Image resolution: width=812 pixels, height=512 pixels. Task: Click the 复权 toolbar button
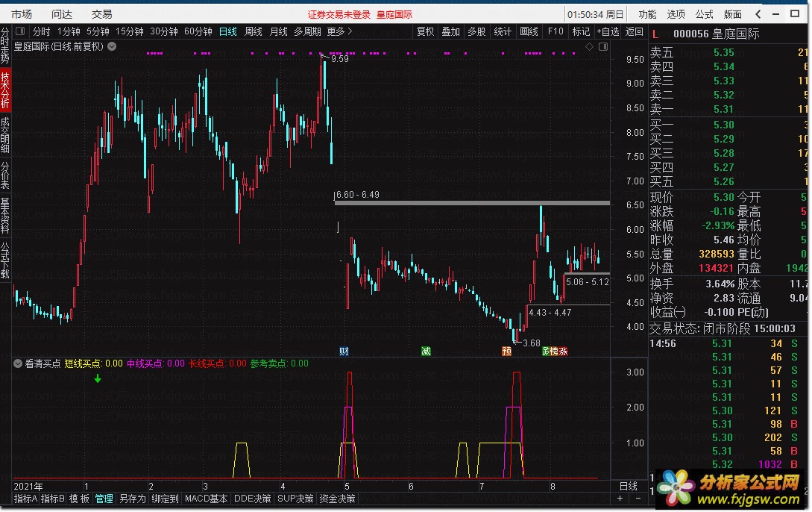tap(425, 31)
